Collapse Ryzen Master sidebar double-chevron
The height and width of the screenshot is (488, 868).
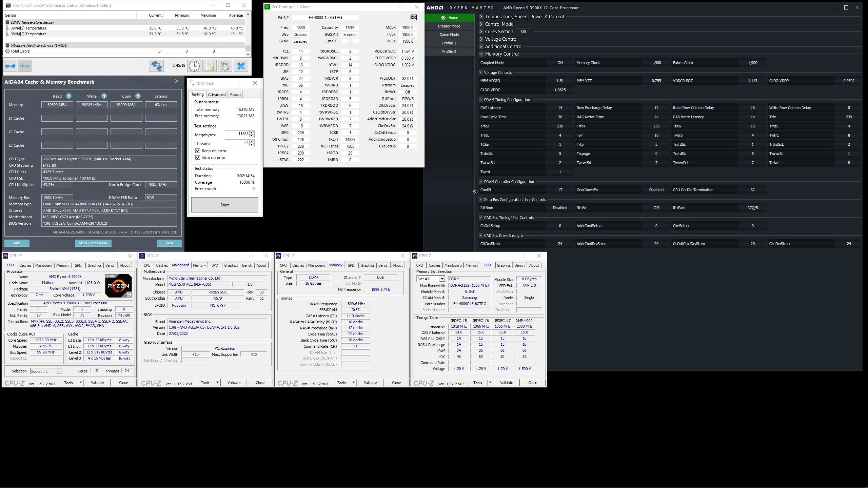[x=474, y=192]
